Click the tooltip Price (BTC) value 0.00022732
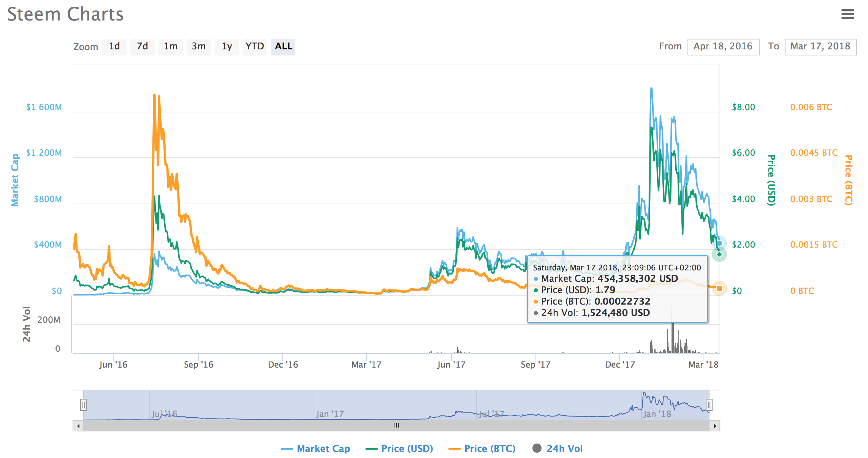The image size is (868, 458). coord(622,301)
